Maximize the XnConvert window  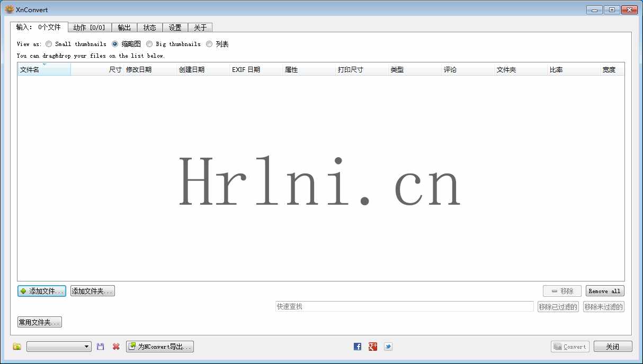pyautogui.click(x=612, y=10)
